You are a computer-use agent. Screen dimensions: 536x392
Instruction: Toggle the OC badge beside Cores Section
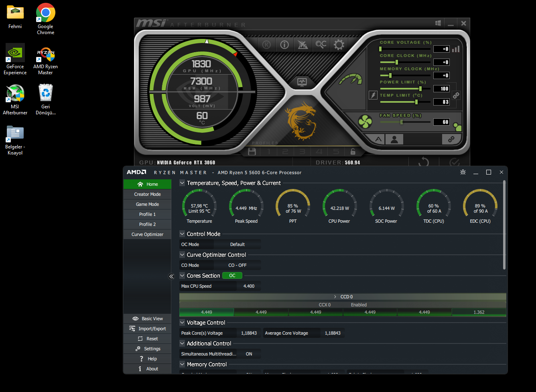(x=232, y=276)
